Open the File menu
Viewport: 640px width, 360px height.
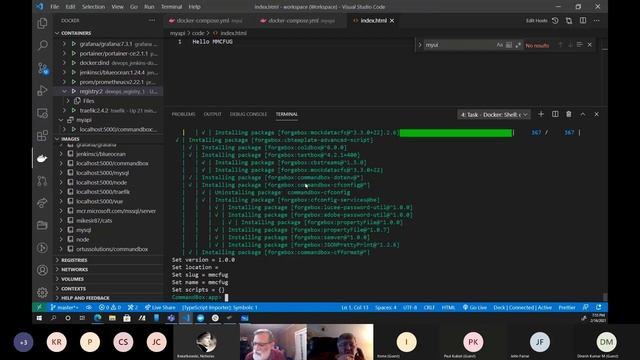(x=54, y=7)
